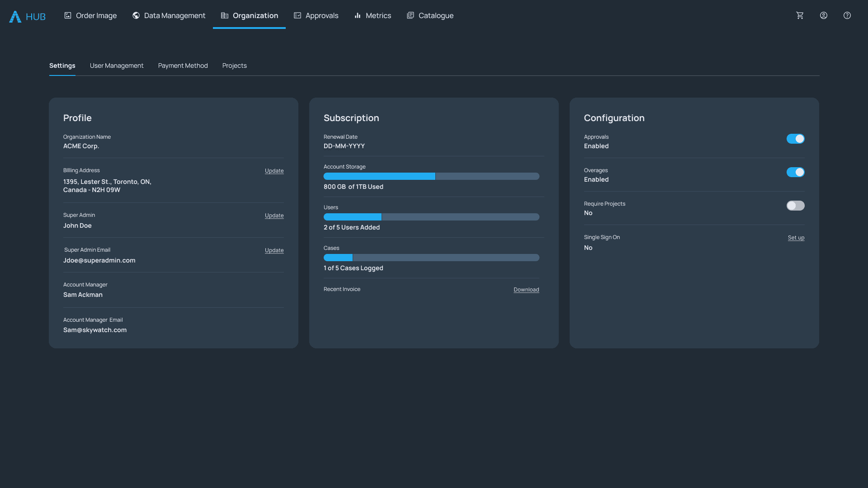Image resolution: width=868 pixels, height=488 pixels.
Task: Open the shopping cart icon
Action: (800, 15)
